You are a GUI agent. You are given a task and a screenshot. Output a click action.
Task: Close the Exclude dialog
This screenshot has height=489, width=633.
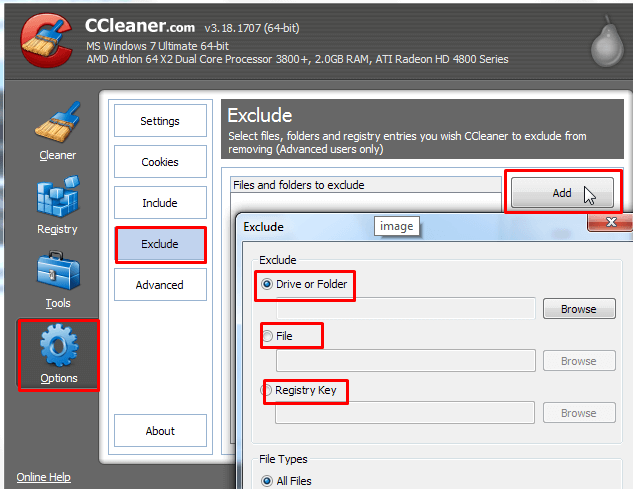pos(610,222)
